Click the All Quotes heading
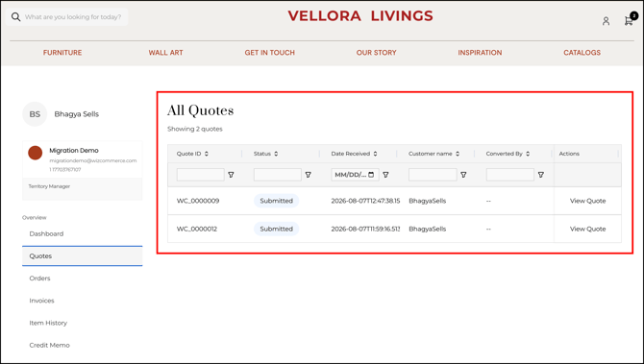Viewport: 644px width, 364px height. coord(201,110)
